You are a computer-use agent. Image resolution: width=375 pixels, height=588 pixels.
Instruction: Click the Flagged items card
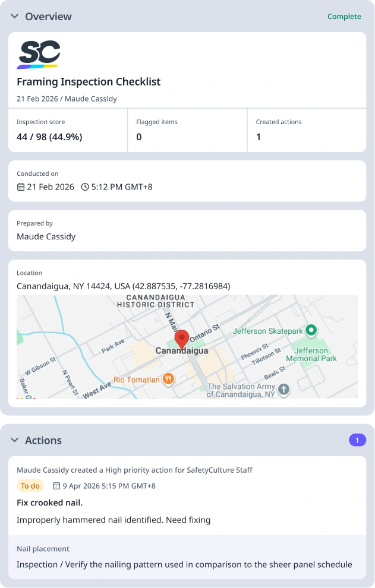click(187, 130)
